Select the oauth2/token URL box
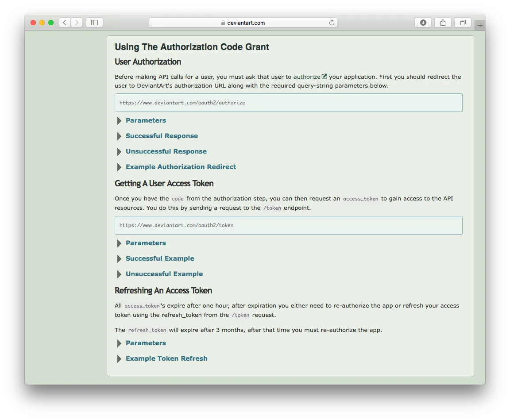Image resolution: width=510 pixels, height=420 pixels. [x=289, y=225]
